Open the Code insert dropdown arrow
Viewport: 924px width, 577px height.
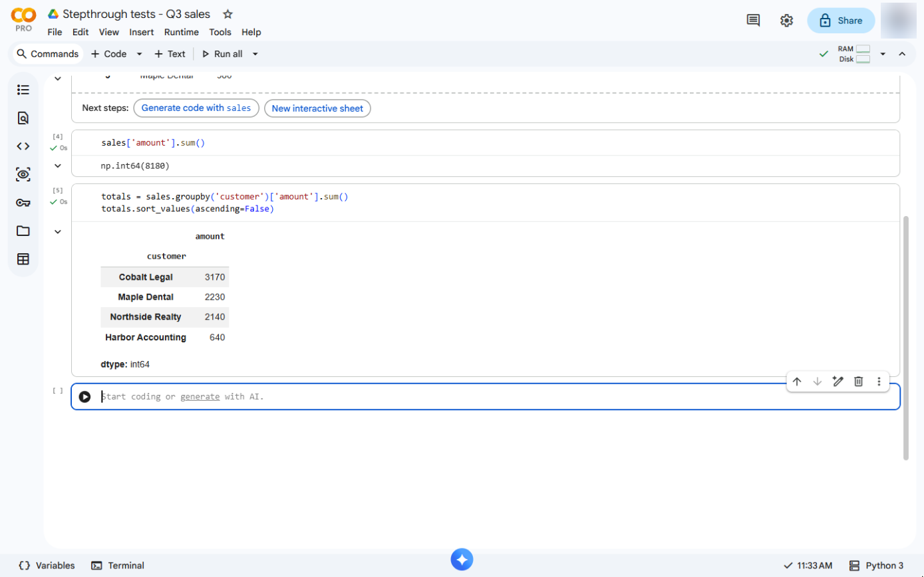click(139, 54)
